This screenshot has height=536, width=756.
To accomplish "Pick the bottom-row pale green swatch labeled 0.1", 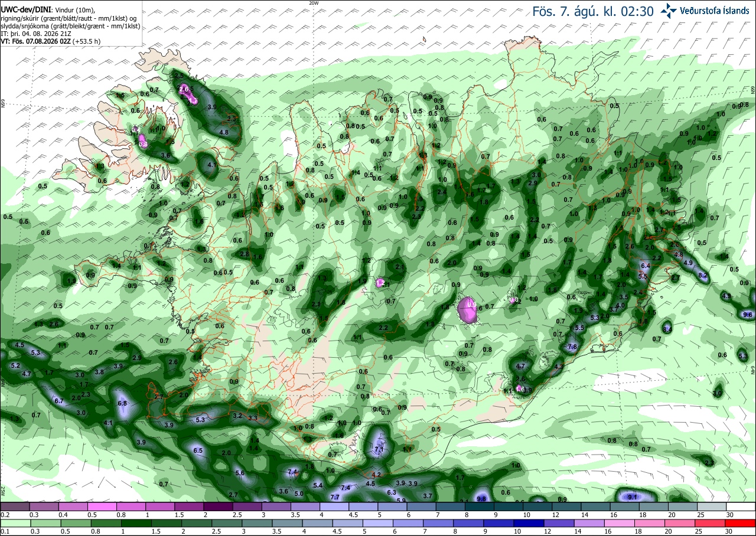I will click(15, 523).
